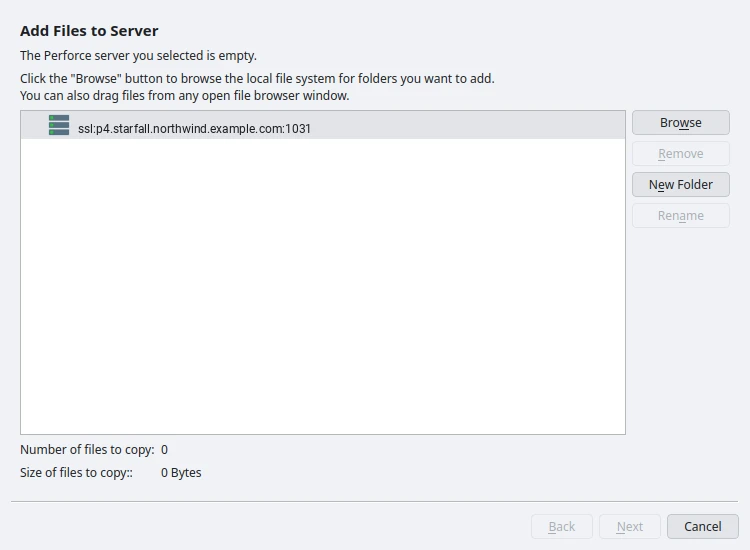
Task: Open the Browse file dialog
Action: tap(681, 122)
